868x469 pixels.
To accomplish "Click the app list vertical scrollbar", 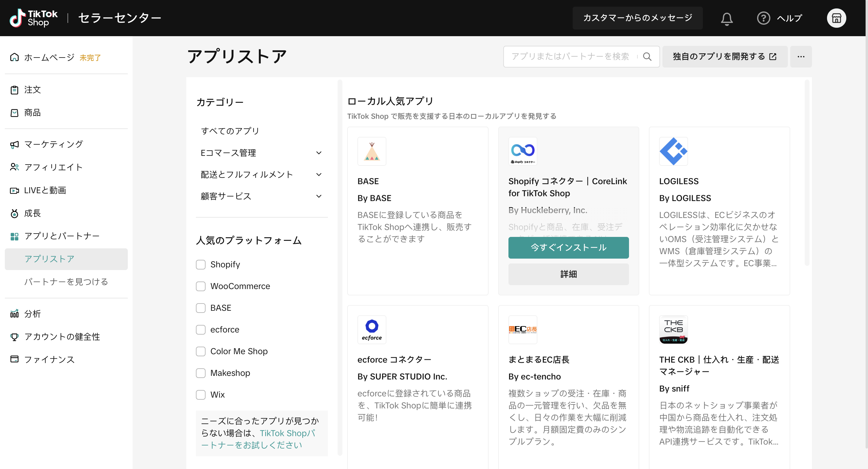I will point(807,172).
